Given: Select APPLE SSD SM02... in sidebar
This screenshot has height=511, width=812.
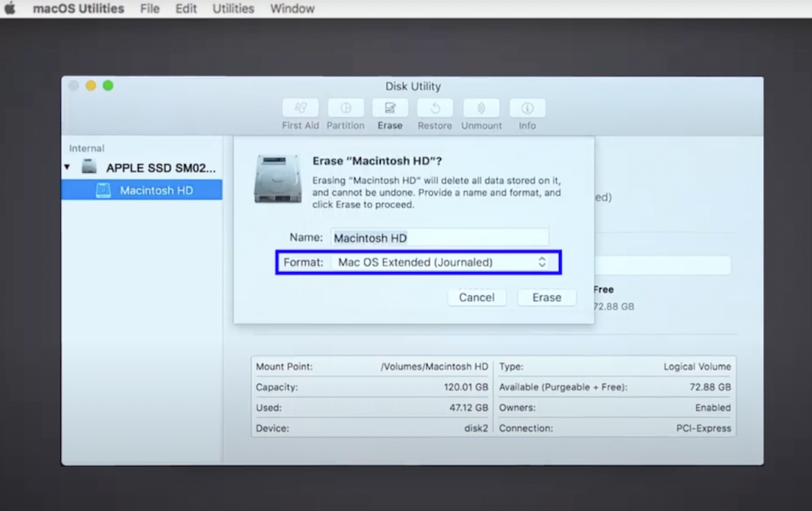Looking at the screenshot, I should tap(160, 168).
